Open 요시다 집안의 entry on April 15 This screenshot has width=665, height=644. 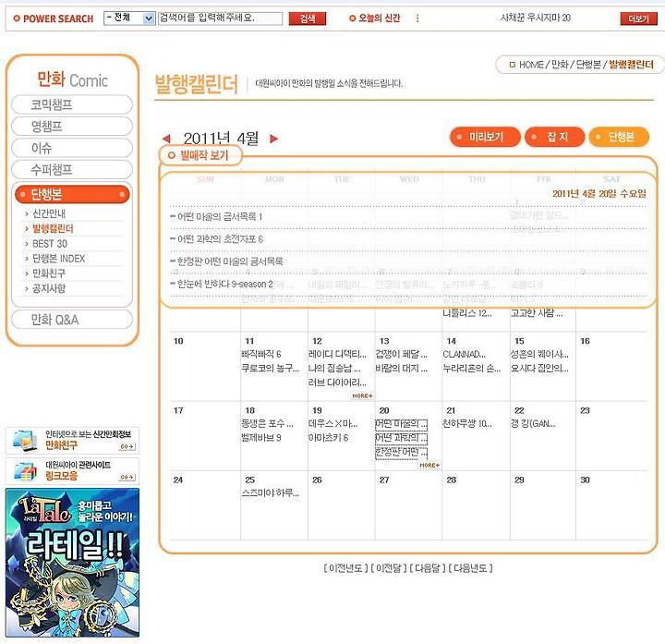(x=539, y=368)
